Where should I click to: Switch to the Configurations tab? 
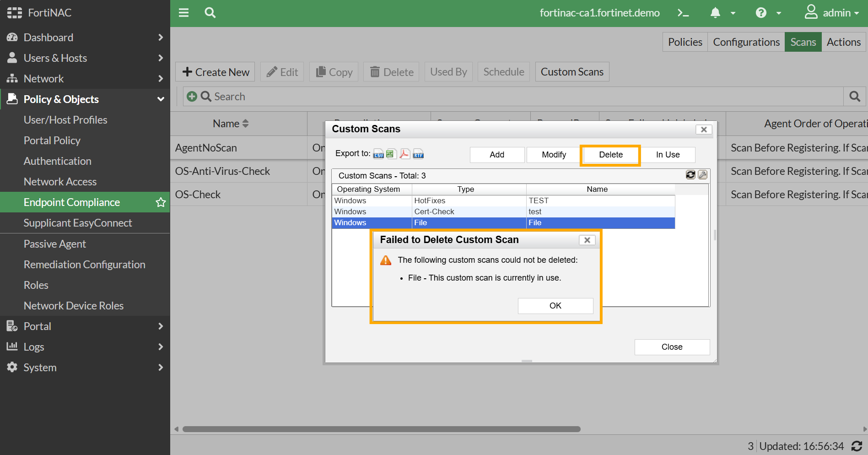tap(746, 42)
